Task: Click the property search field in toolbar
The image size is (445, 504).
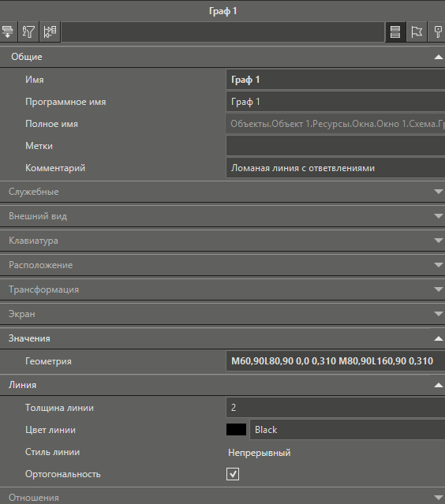Action: click(222, 32)
